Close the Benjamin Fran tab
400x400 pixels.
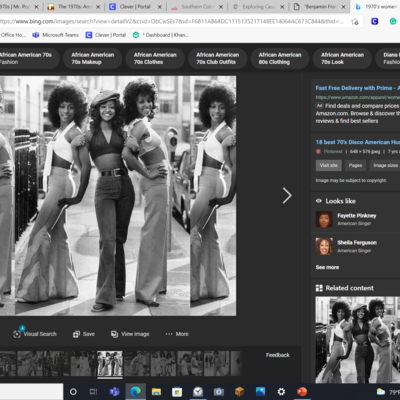tap(343, 7)
